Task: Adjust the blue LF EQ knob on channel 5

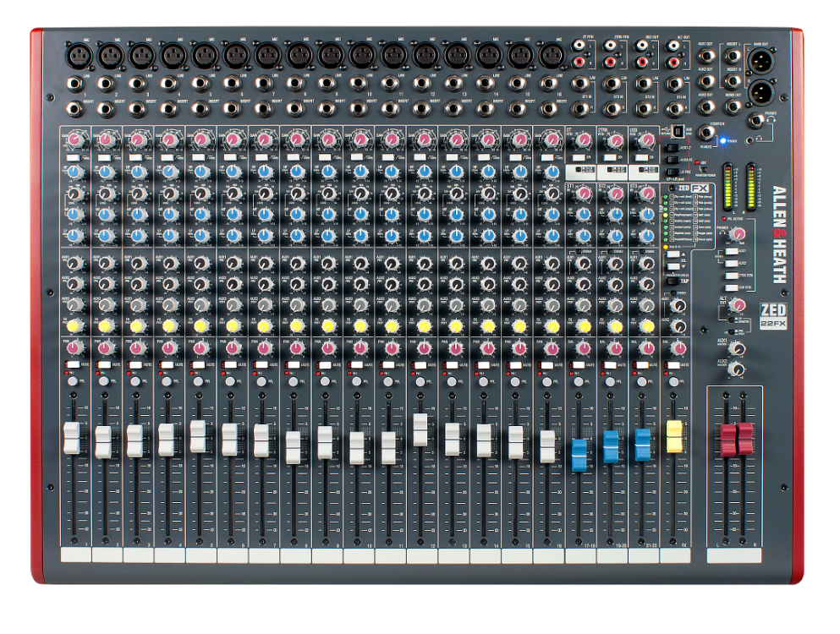Action: click(200, 236)
